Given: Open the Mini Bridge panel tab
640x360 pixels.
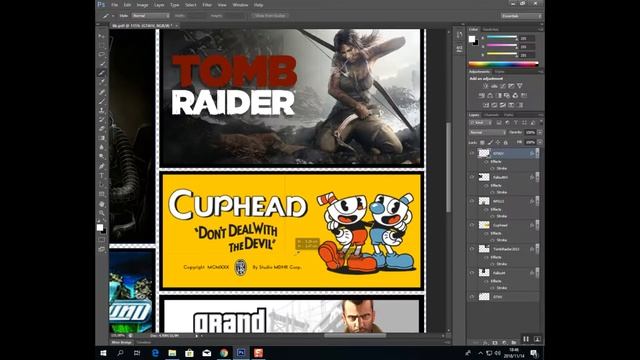Looking at the screenshot, I should pyautogui.click(x=122, y=342).
